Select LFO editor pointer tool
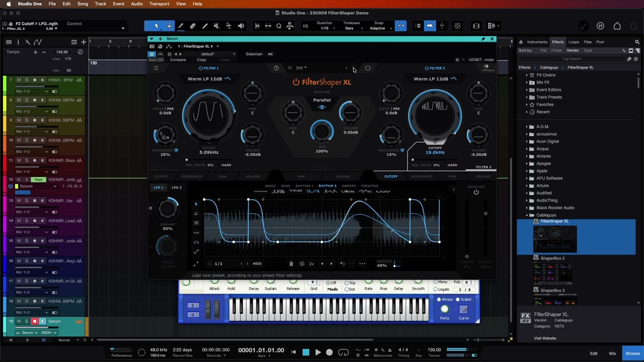Viewport: 644px width, 362px height. (x=196, y=204)
